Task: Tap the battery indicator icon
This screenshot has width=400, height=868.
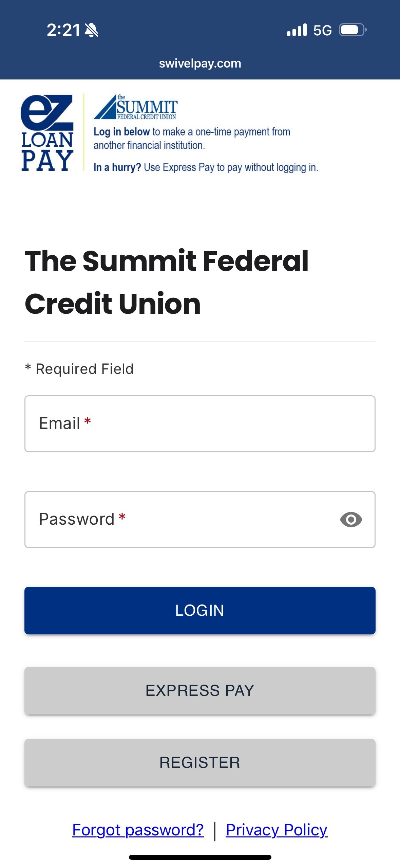Action: coord(353,30)
